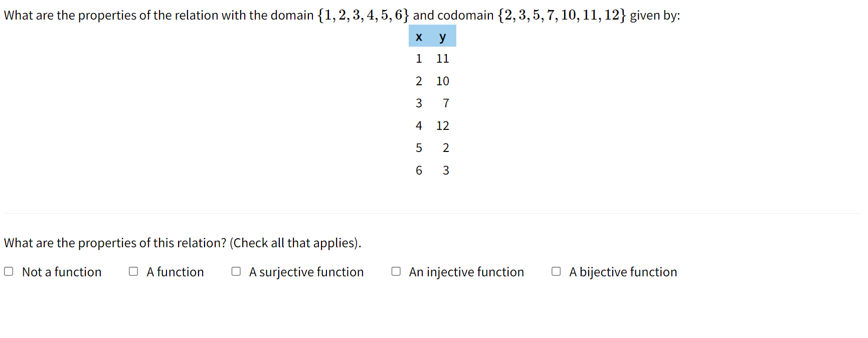Click the question text about relation properties
The height and width of the screenshot is (338, 868).
click(x=182, y=243)
